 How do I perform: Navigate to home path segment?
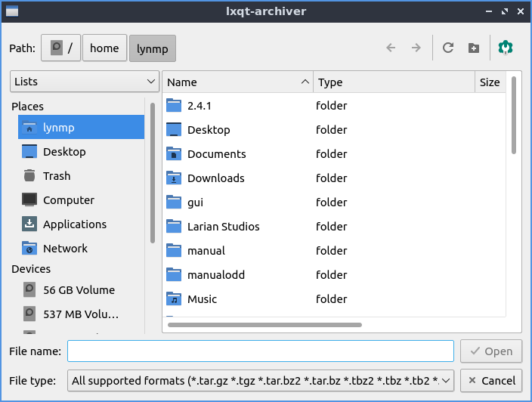(x=104, y=48)
